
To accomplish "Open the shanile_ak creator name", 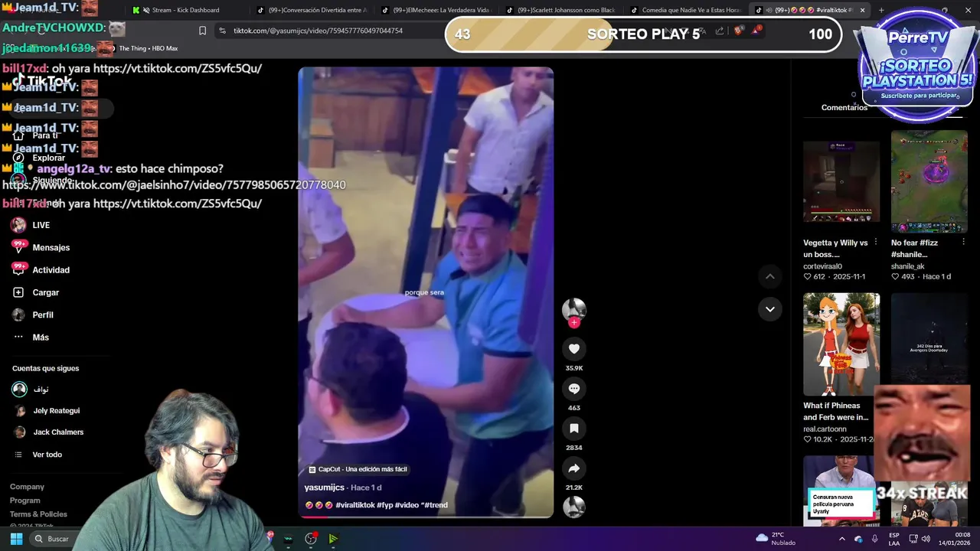I will (908, 266).
